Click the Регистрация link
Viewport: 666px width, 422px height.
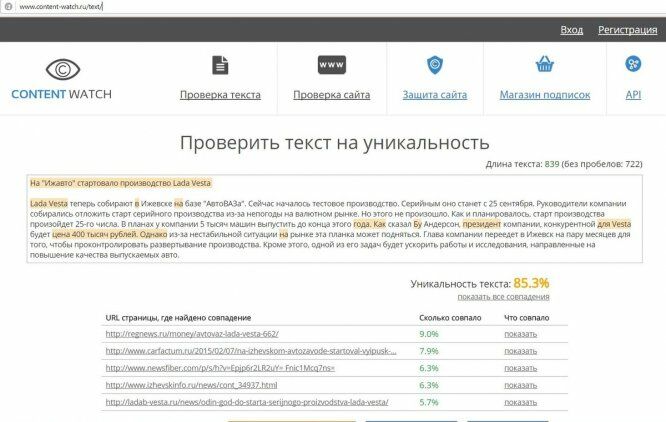[627, 30]
